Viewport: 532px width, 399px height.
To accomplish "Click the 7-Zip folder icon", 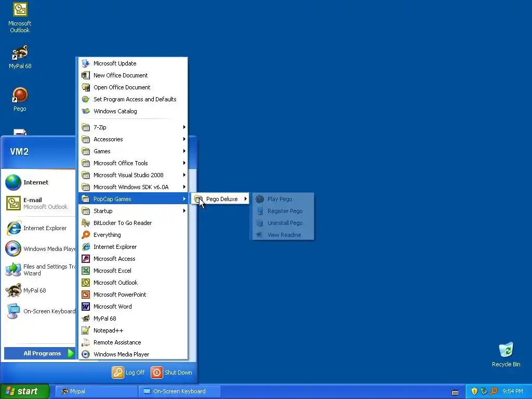I will click(x=86, y=127).
